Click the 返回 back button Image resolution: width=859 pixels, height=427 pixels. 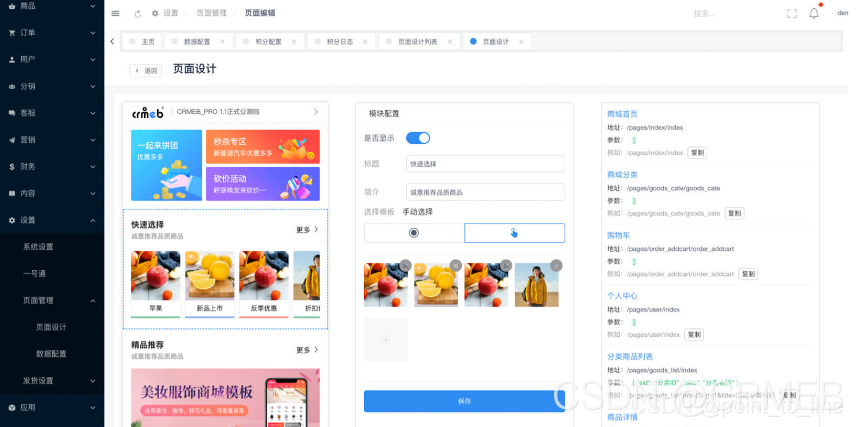click(146, 71)
